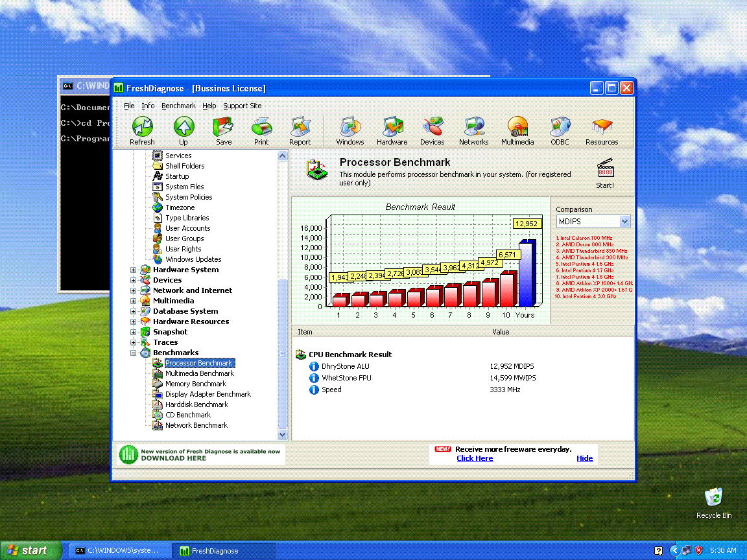Expand the Traces tree node

134,342
